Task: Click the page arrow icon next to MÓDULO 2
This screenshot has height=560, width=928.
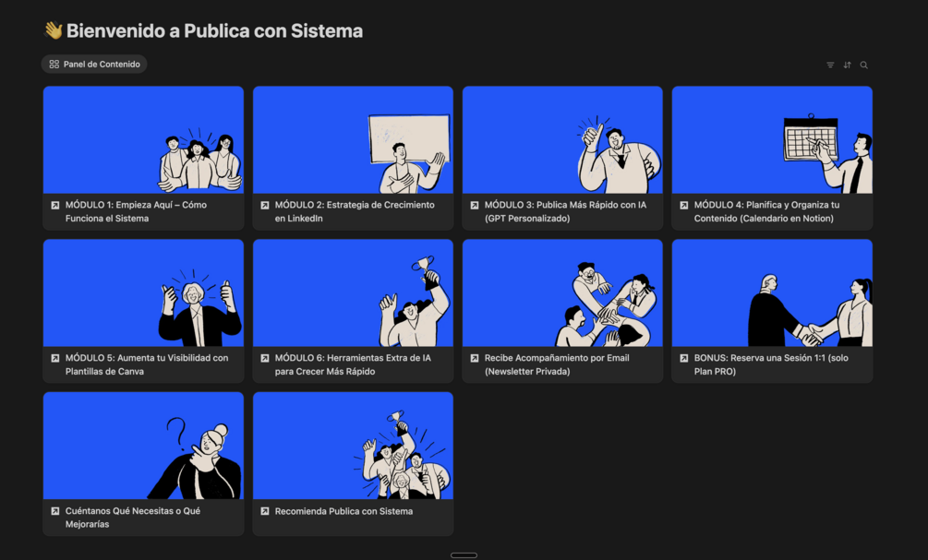Action: [x=265, y=205]
